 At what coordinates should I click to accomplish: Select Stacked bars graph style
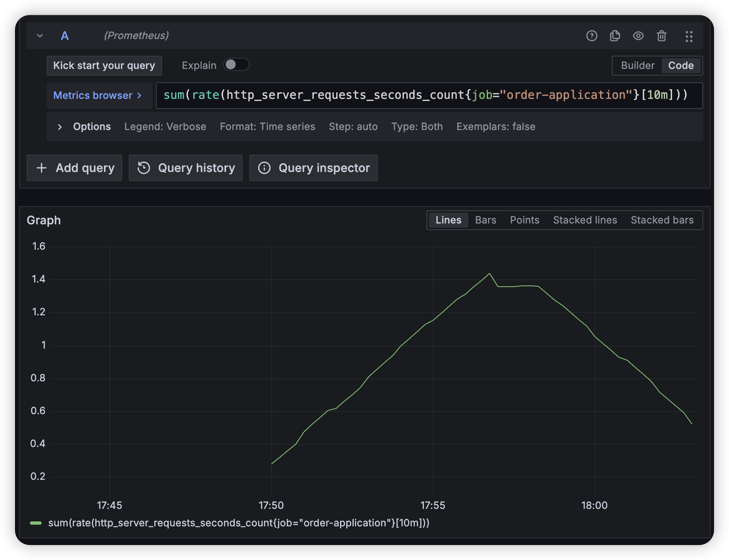pos(663,220)
